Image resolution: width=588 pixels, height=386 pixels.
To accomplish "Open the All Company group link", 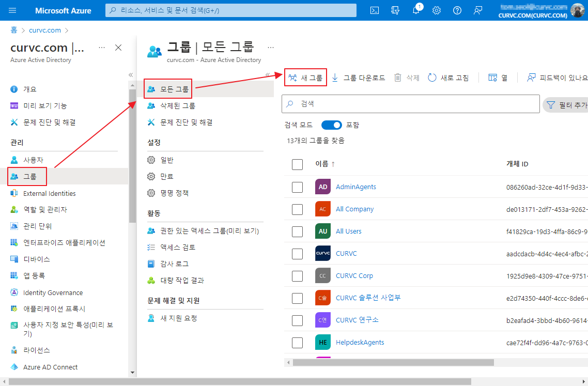I will [x=355, y=209].
